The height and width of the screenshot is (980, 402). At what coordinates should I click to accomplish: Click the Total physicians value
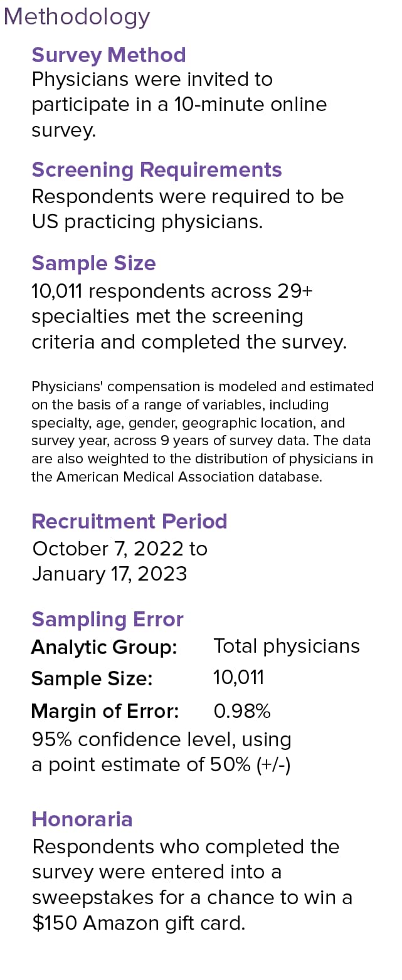[287, 646]
